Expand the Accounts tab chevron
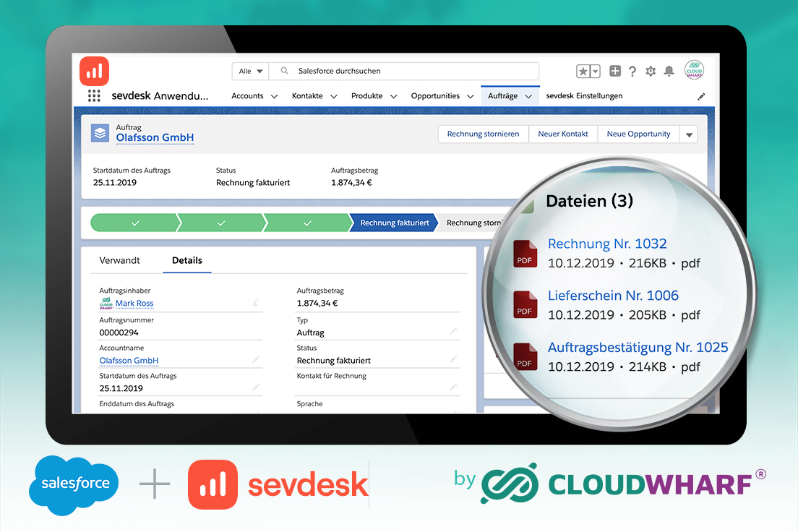 274,96
